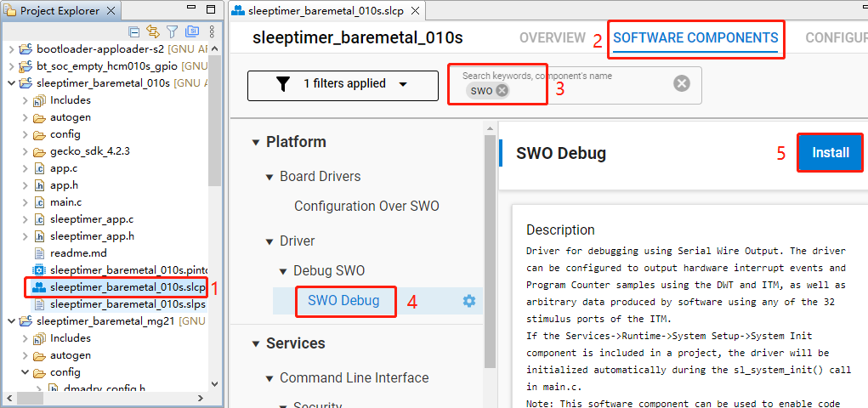Click the autogen folder icon under sleeptimer_baremetal_010s

tap(39, 117)
